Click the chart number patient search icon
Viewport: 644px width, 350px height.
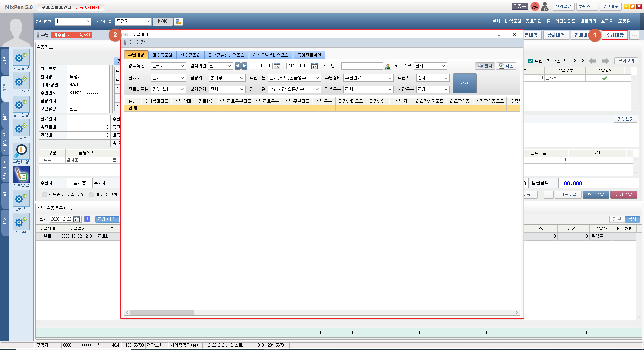coord(387,66)
